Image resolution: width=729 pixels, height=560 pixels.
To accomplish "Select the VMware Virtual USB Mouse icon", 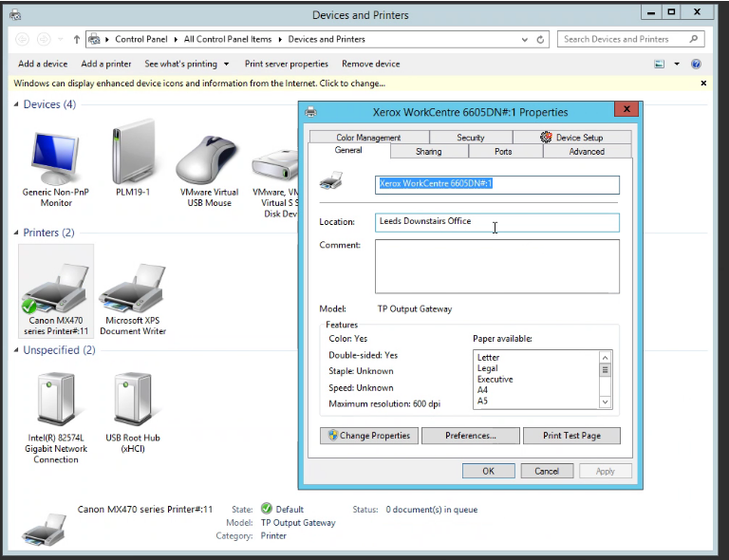I will tap(209, 159).
